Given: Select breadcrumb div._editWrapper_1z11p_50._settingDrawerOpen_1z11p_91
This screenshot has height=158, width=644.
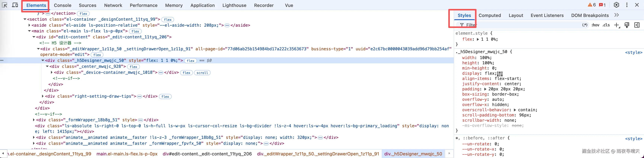Looking at the screenshot, I should click(318, 154).
